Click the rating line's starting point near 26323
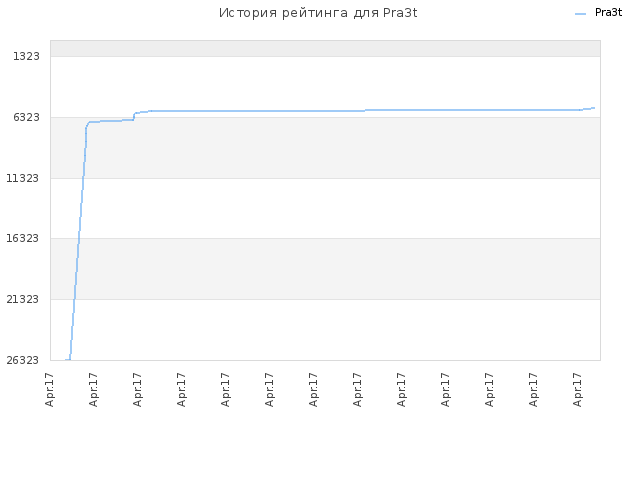Viewport: 640px width, 480px height. 67,360
